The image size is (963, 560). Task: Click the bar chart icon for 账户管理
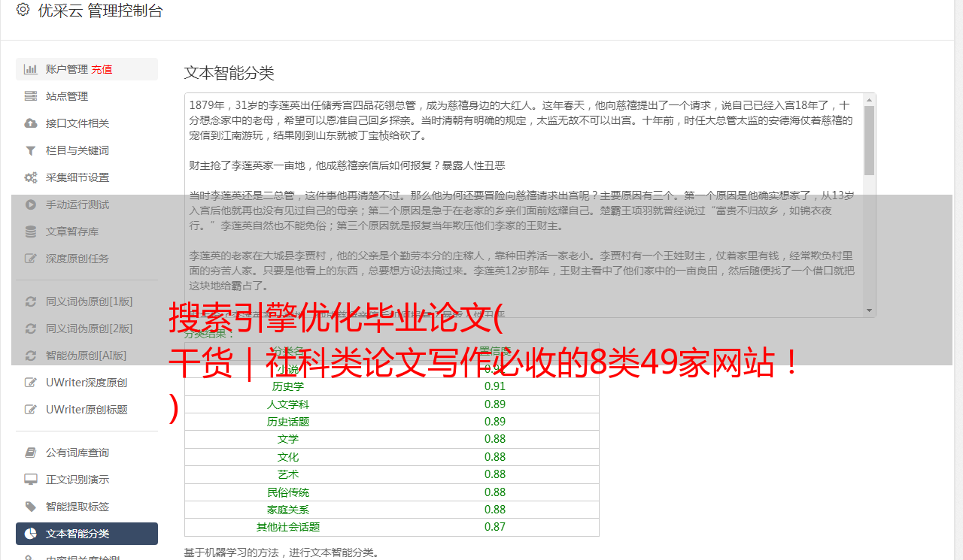pos(31,69)
